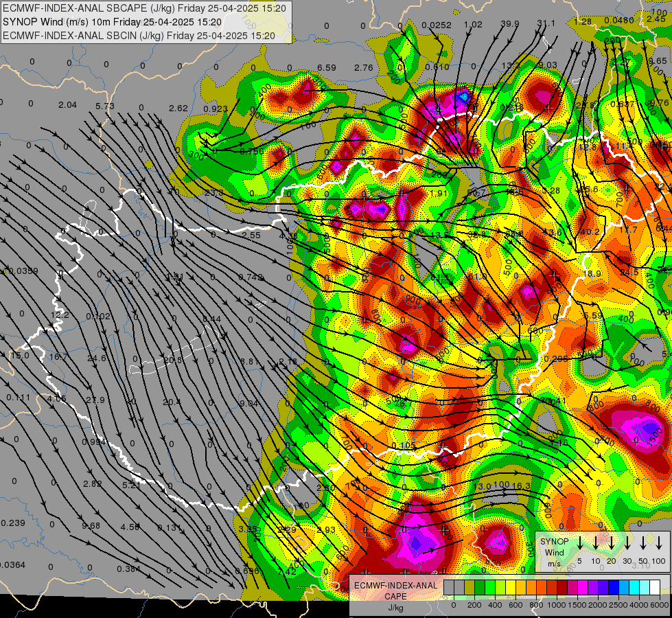Click the 6000 tick label on CAPE scale
This screenshot has width=672, height=618.
(x=660, y=605)
